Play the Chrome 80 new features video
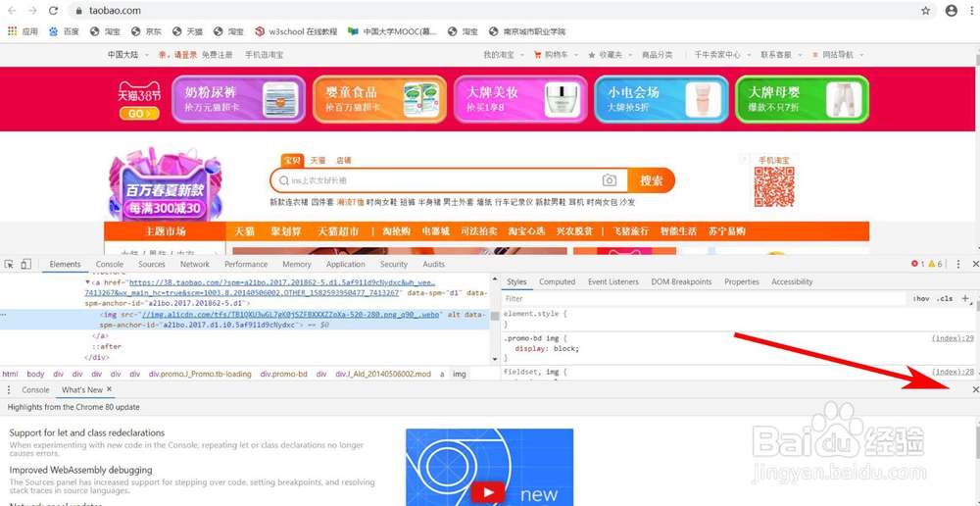The width and height of the screenshot is (980, 506). 488,492
